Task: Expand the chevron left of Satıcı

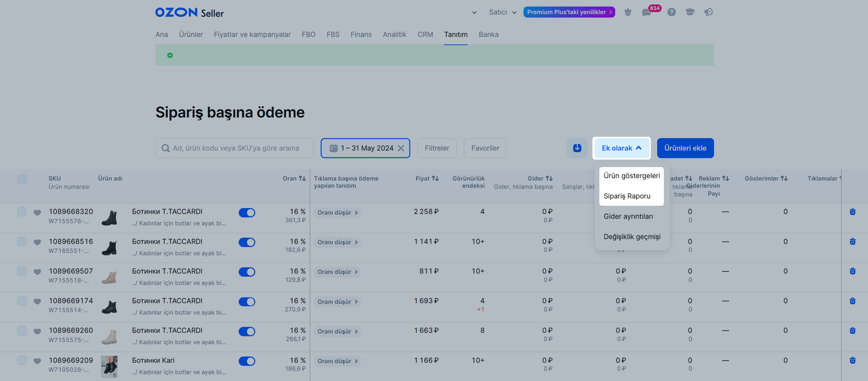Action: 474,13
